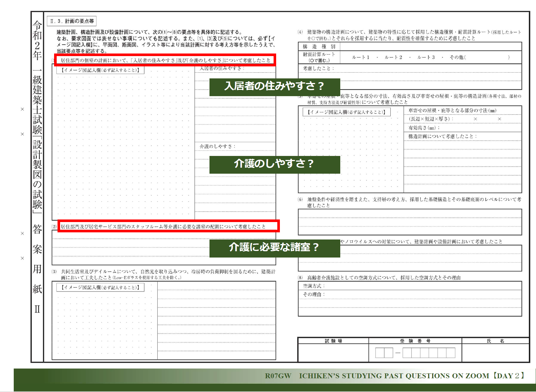The width and height of the screenshot is (536, 392).
Task: Click the イメージ図記入欄 label in question (1)
Action: [100, 70]
